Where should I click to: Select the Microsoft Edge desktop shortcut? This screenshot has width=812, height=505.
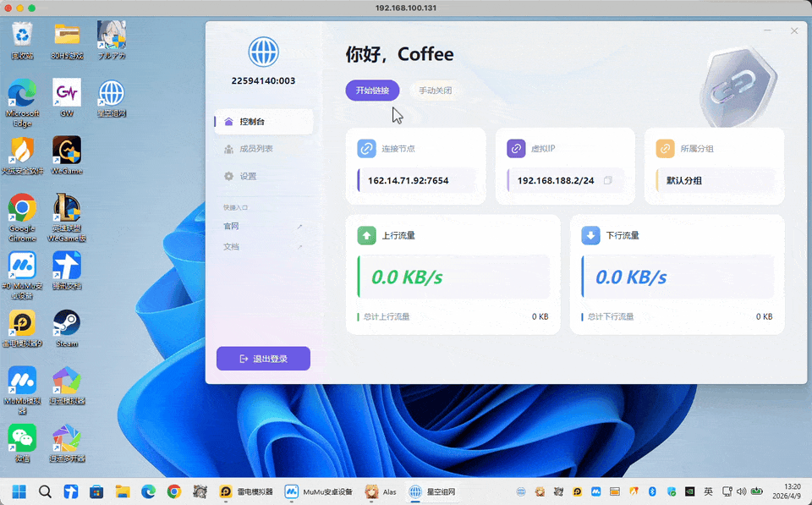tap(22, 103)
